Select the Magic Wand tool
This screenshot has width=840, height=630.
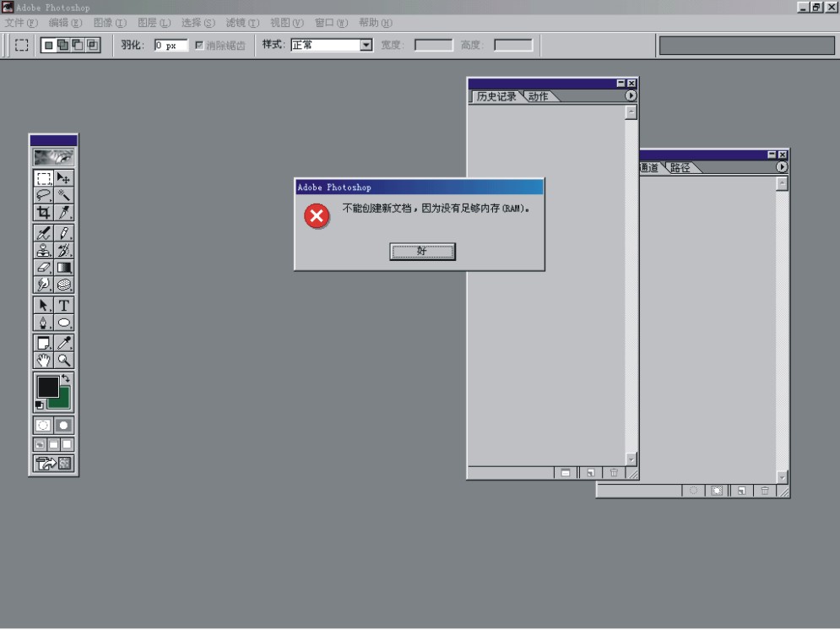coord(64,195)
